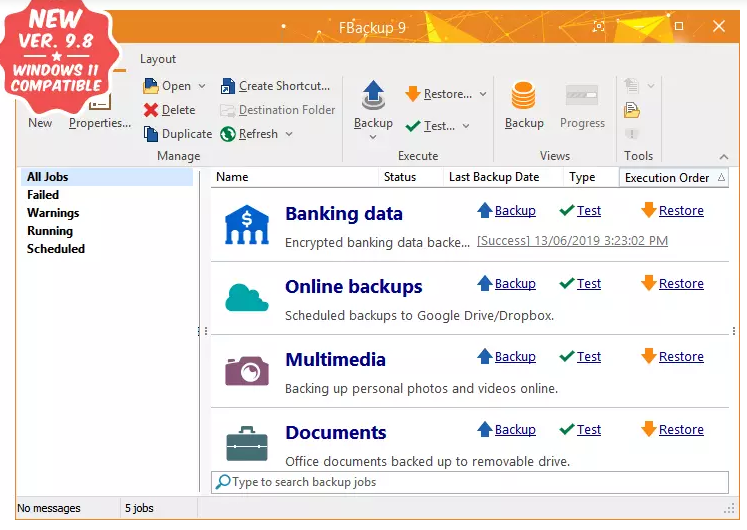
Task: Click Backup link for Online backups
Action: 515,283
